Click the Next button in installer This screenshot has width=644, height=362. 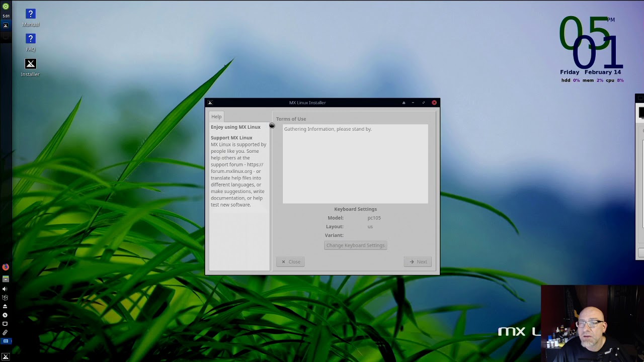(418, 261)
